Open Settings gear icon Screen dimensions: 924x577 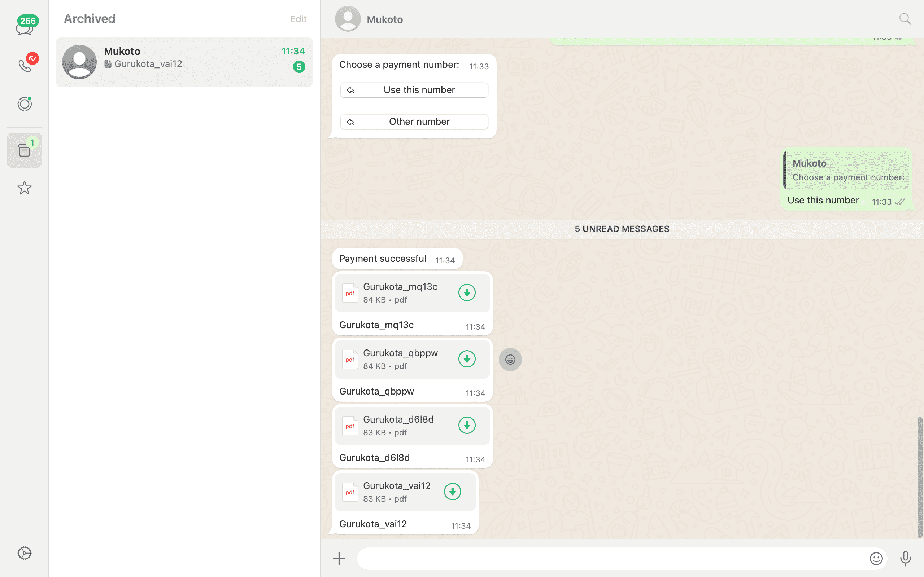(25, 553)
